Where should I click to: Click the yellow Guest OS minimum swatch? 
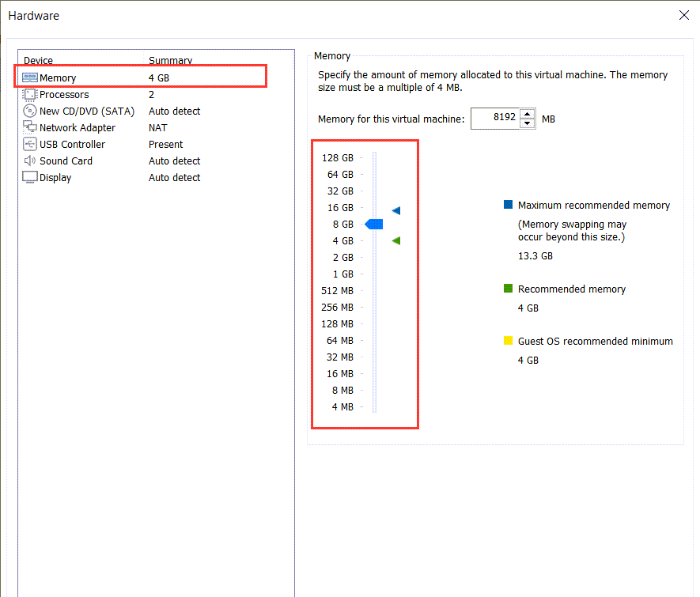[x=508, y=342]
